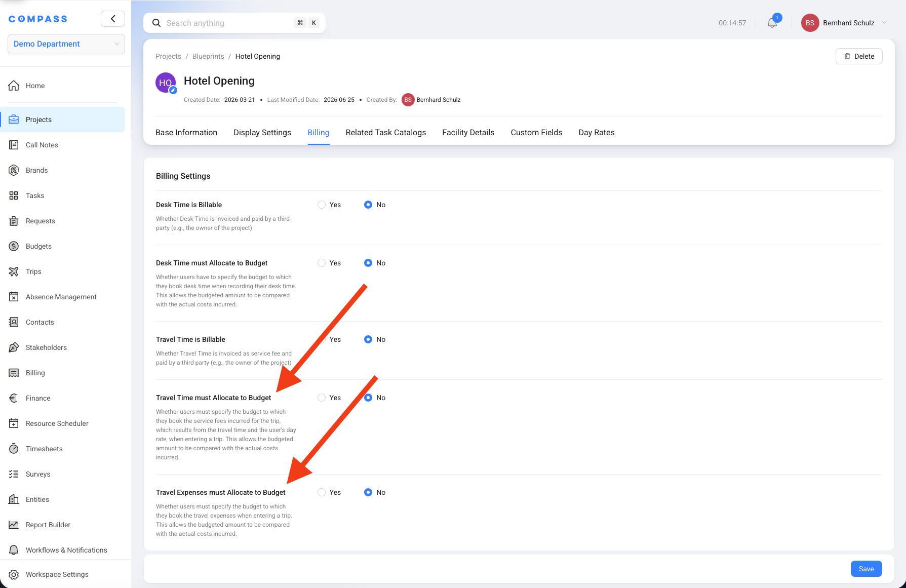Click created date 2026-03-21
The height and width of the screenshot is (588, 906).
240,100
